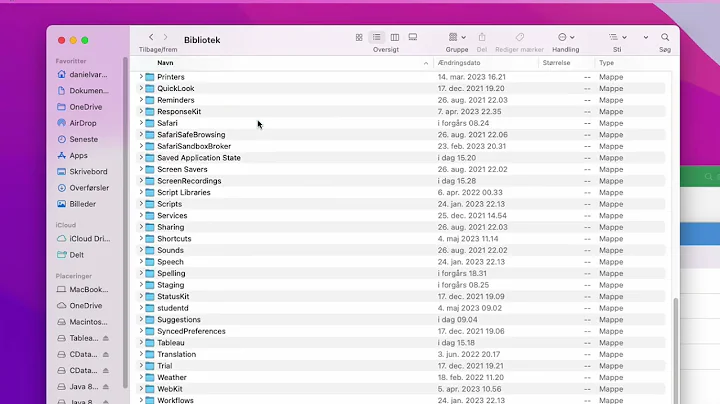720x404 pixels.
Task: Go back with the back arrow
Action: (x=151, y=37)
